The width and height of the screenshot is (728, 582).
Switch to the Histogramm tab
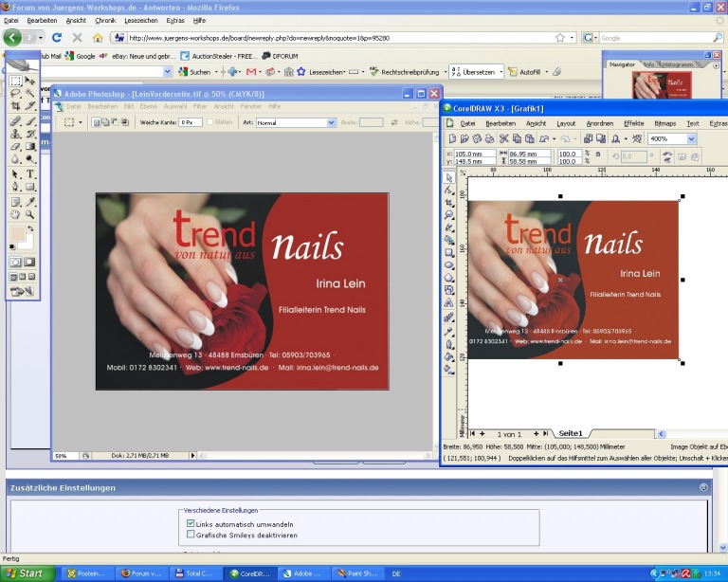point(679,64)
